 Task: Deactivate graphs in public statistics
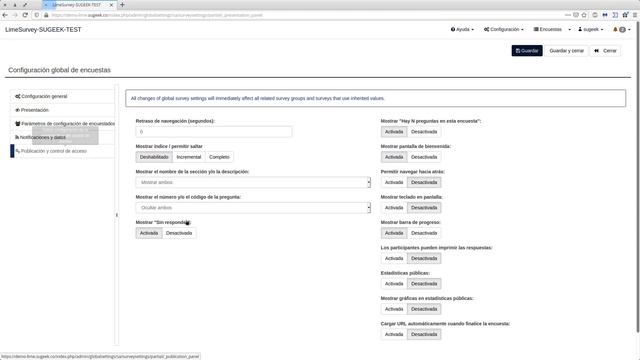point(424,309)
